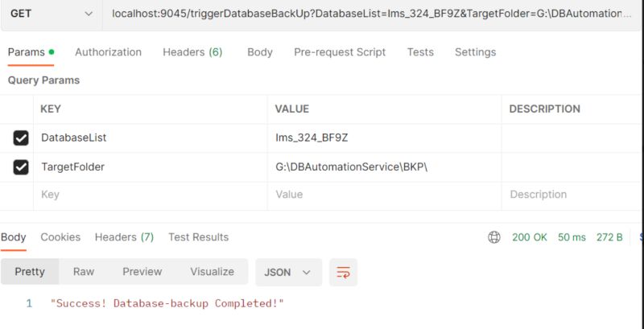Click the empty Key placeholder field

click(151, 195)
